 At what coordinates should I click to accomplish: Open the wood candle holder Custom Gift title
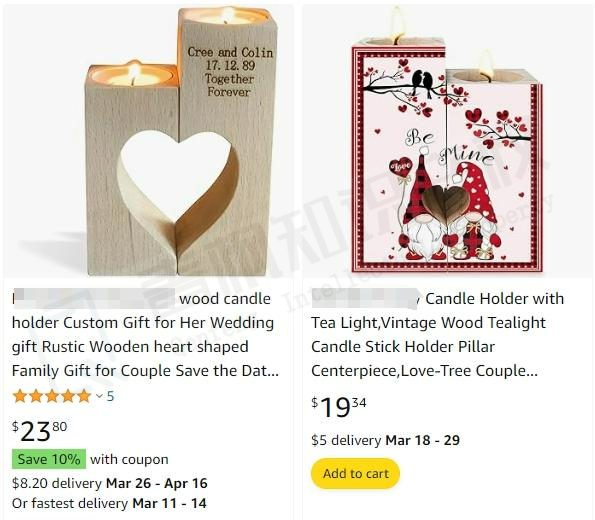pos(145,334)
